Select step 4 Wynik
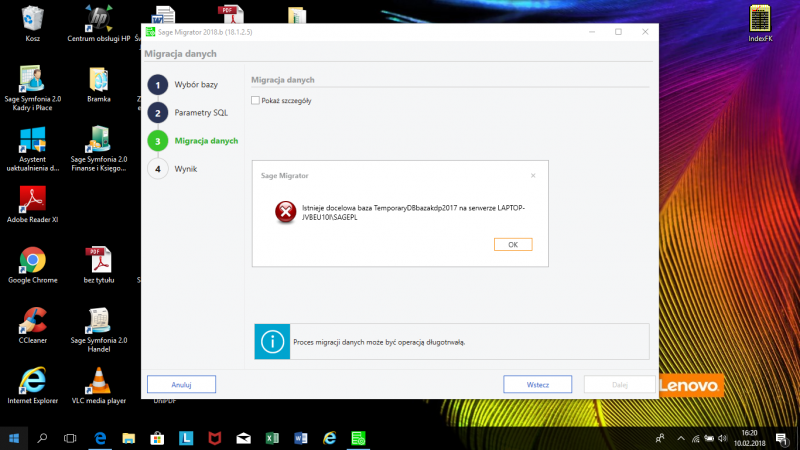The width and height of the screenshot is (800, 450). pyautogui.click(x=172, y=169)
